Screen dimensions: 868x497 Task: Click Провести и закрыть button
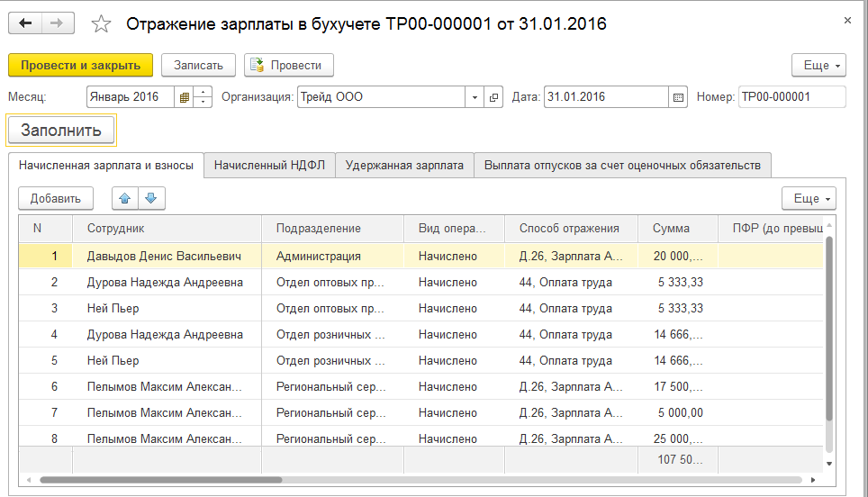click(81, 65)
